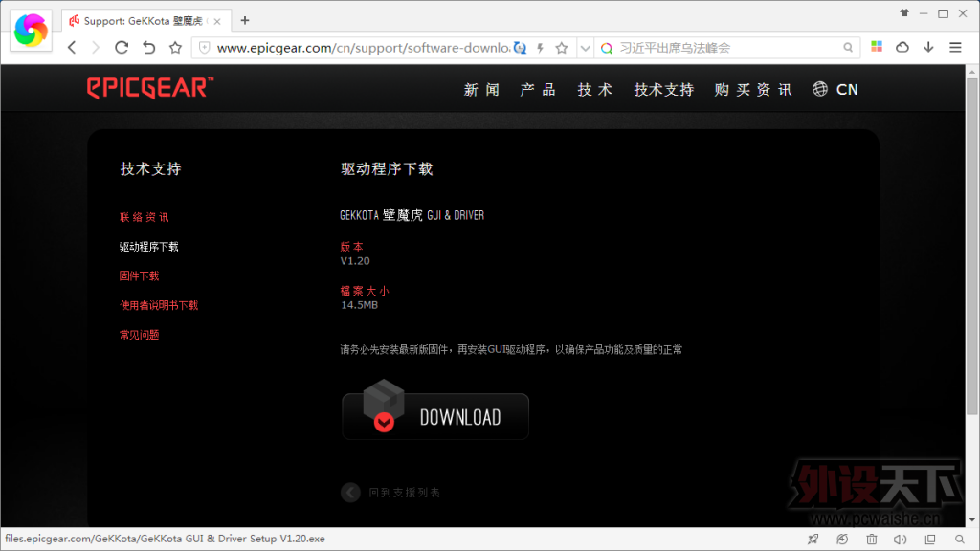Click the browser logo icon
980x551 pixels.
[x=31, y=30]
